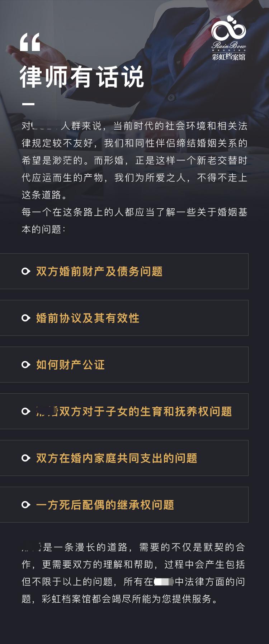Image resolution: width=269 pixels, height=644 pixels.
Task: Click the closing paragraph mentioning 竭尽所能为您提供服务
Action: 133,573
